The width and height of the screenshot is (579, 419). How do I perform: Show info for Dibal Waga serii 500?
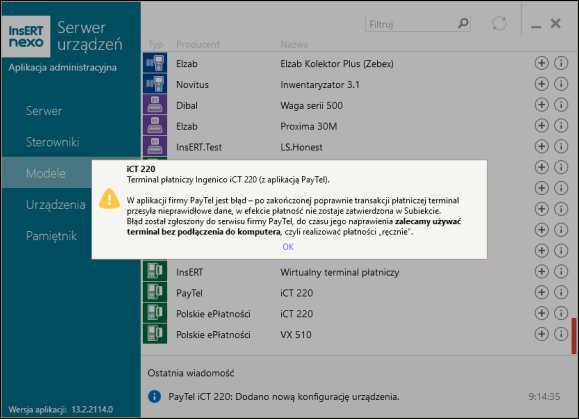(x=561, y=105)
